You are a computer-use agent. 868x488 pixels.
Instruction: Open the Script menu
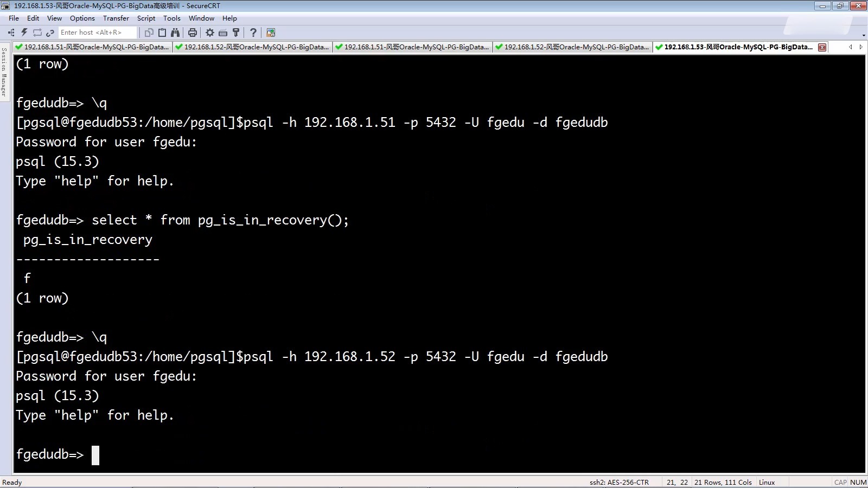pyautogui.click(x=146, y=18)
